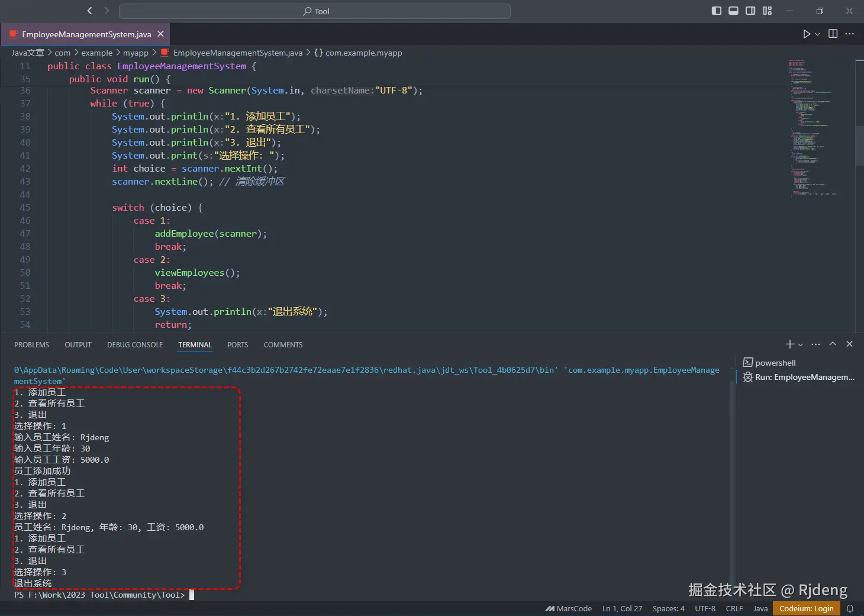Click Codeium: Login status button
The height and width of the screenshot is (616, 864).
[x=806, y=608]
